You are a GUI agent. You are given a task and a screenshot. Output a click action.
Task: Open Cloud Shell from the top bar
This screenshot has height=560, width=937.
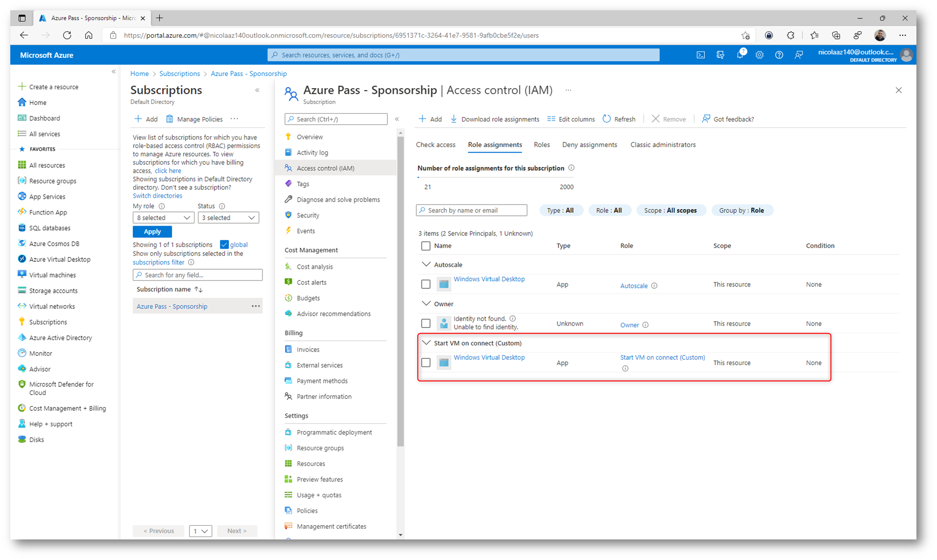700,55
